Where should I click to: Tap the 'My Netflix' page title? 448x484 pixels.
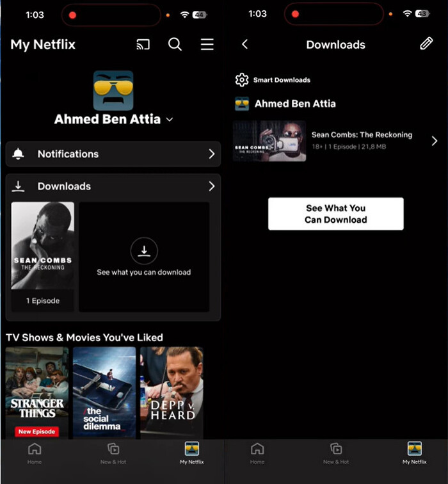tap(43, 44)
